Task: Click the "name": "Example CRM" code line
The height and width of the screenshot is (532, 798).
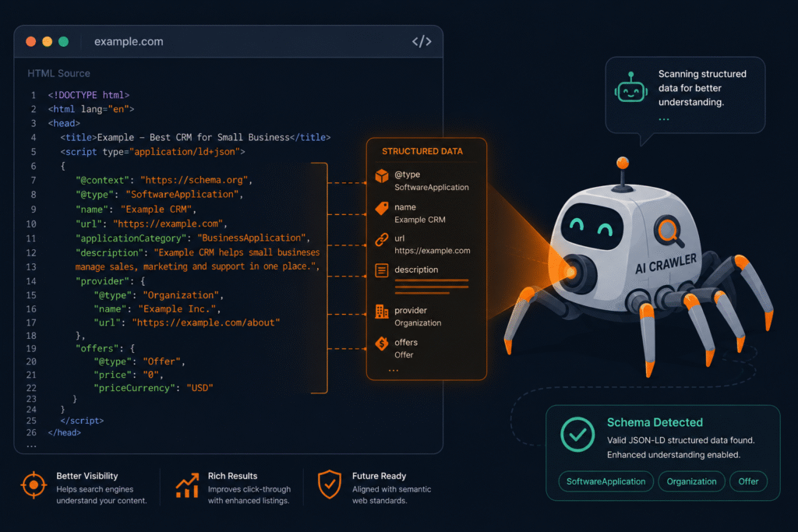Action: (136, 209)
